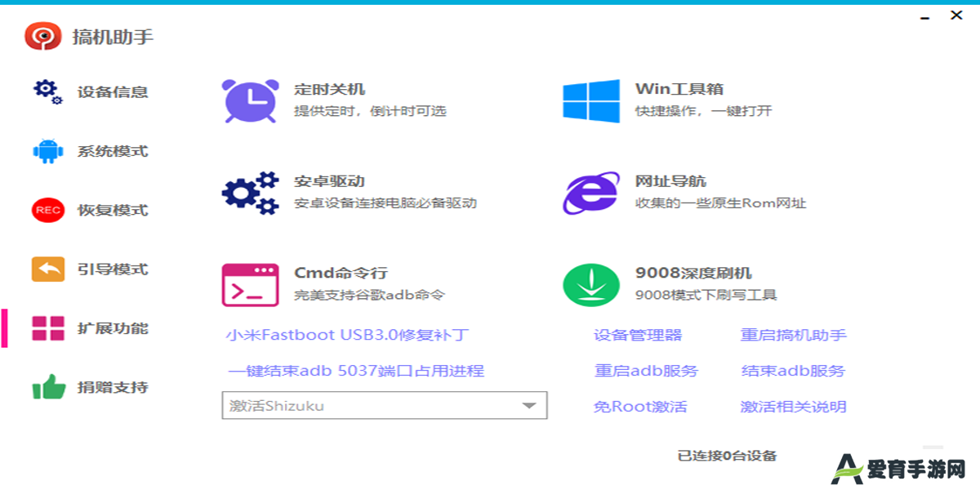The width and height of the screenshot is (980, 490).
Task: Click 重启搞机助手 link
Action: coord(794,335)
